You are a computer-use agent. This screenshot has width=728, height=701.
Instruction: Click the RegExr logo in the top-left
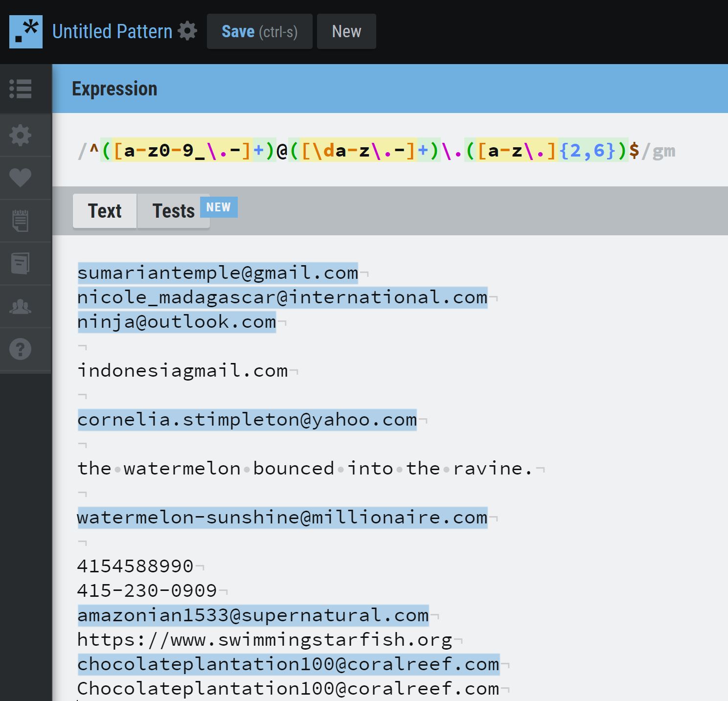25,31
